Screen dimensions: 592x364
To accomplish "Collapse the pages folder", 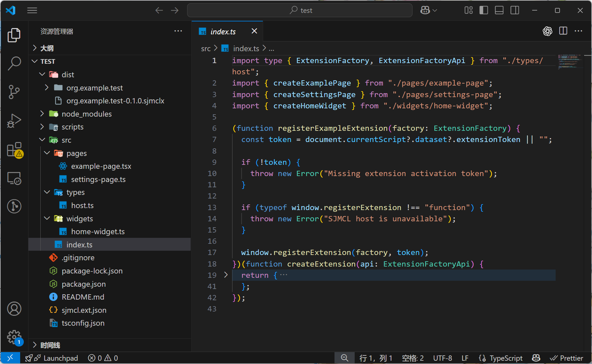I will tap(76, 153).
